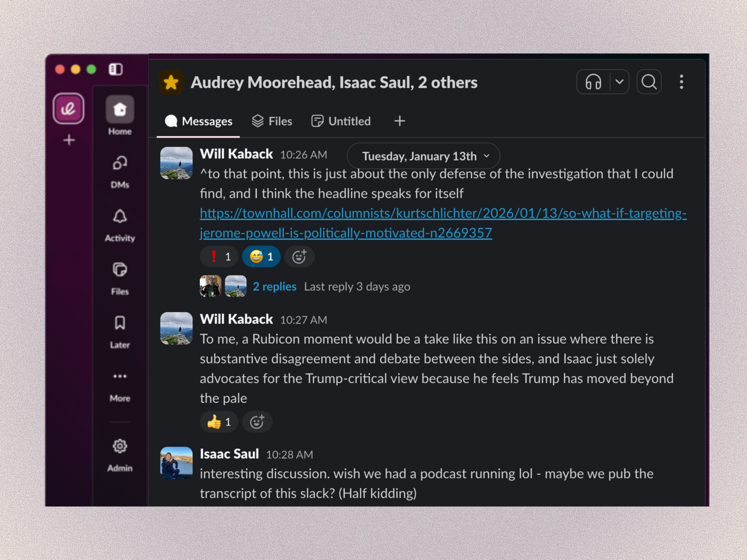Switch to the Files tab
The width and height of the screenshot is (747, 560).
tap(272, 121)
